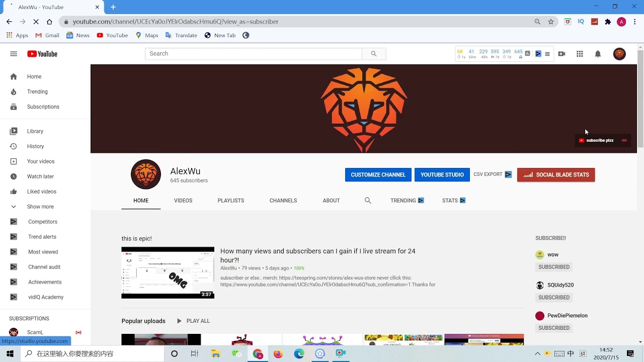Open the vidIQ toolbar three-line menu
The height and width of the screenshot is (362, 644).
tap(547, 54)
